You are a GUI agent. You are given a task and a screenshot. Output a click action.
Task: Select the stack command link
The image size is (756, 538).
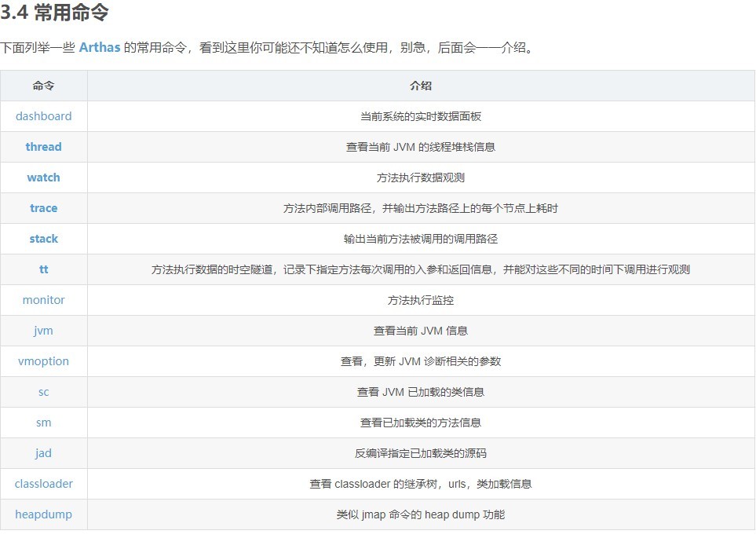tap(43, 239)
